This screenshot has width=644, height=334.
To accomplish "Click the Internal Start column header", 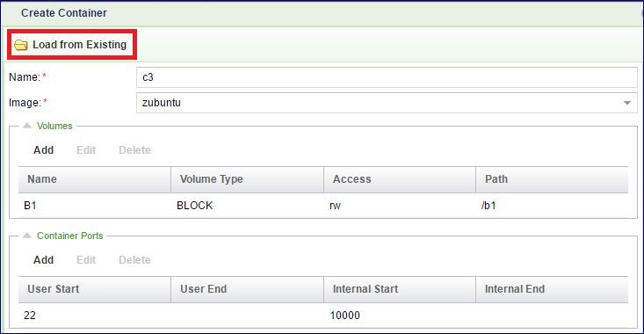I will pyautogui.click(x=400, y=289).
